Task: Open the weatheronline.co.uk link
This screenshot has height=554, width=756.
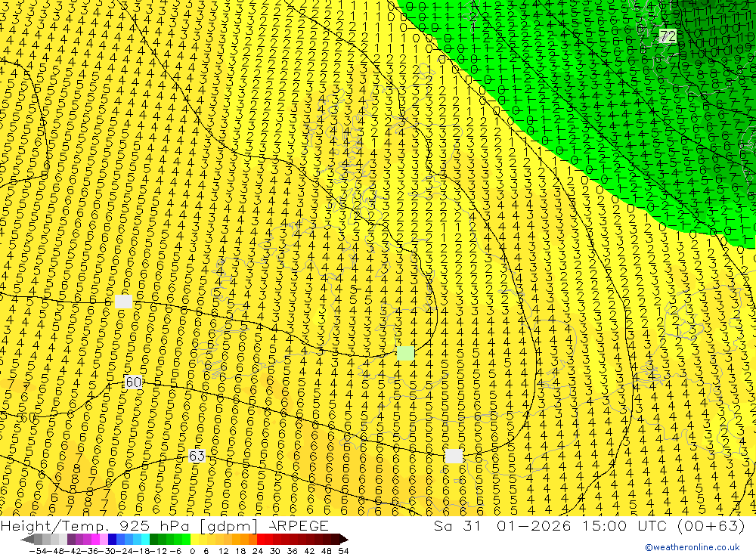Action: 692,547
